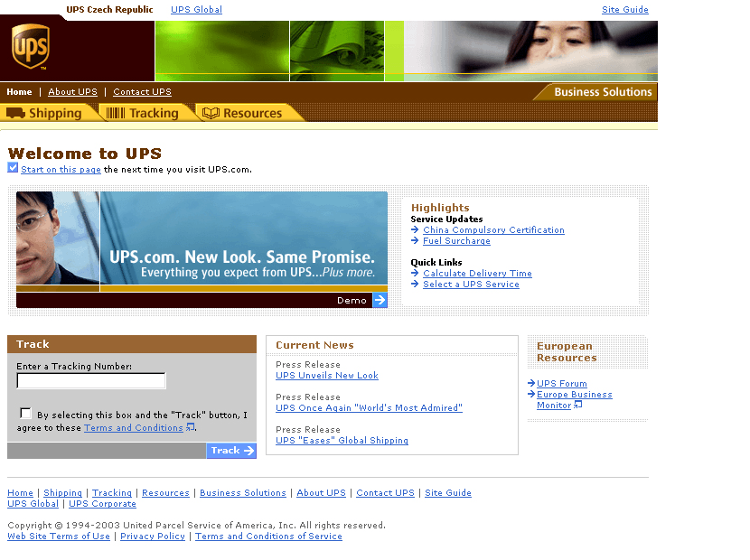Open the Terms and Conditions link in Track box
This screenshot has height=560, width=750.
134,427
